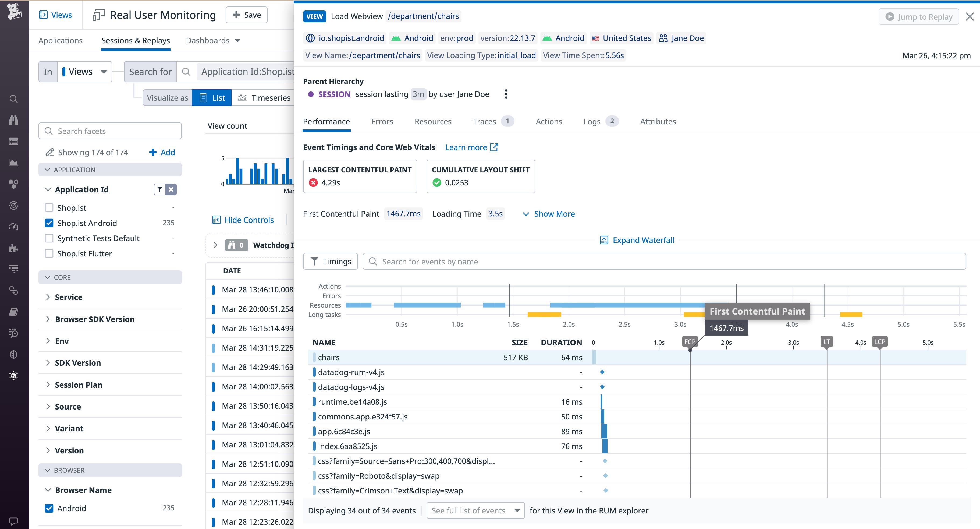The height and width of the screenshot is (529, 980).
Task: Select the search magnifier icon in sidebar
Action: (x=14, y=99)
